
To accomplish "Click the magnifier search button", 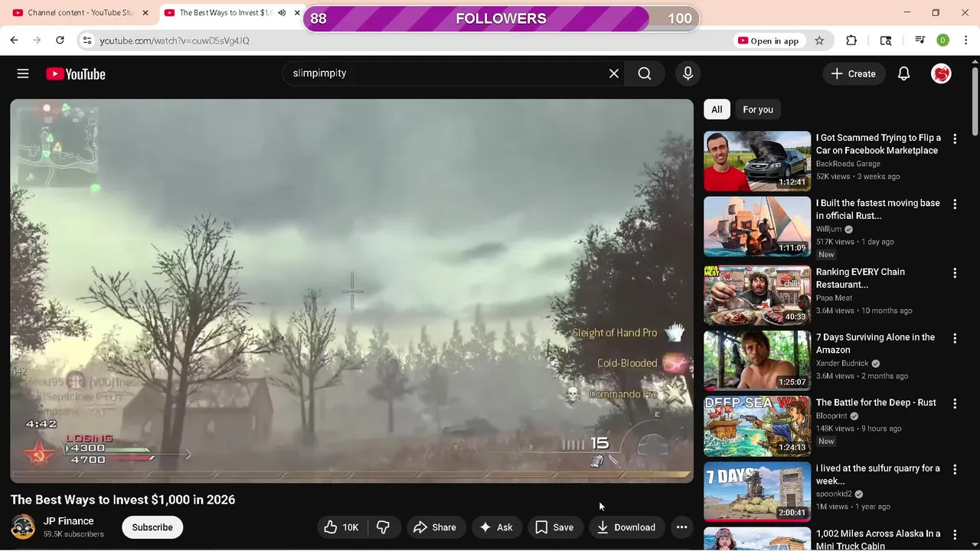I will (645, 73).
